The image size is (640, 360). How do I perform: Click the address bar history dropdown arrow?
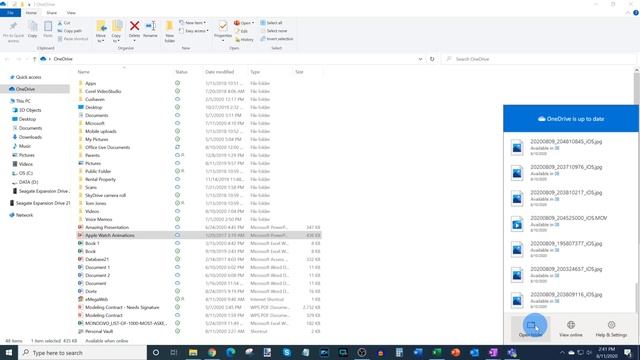(420, 59)
